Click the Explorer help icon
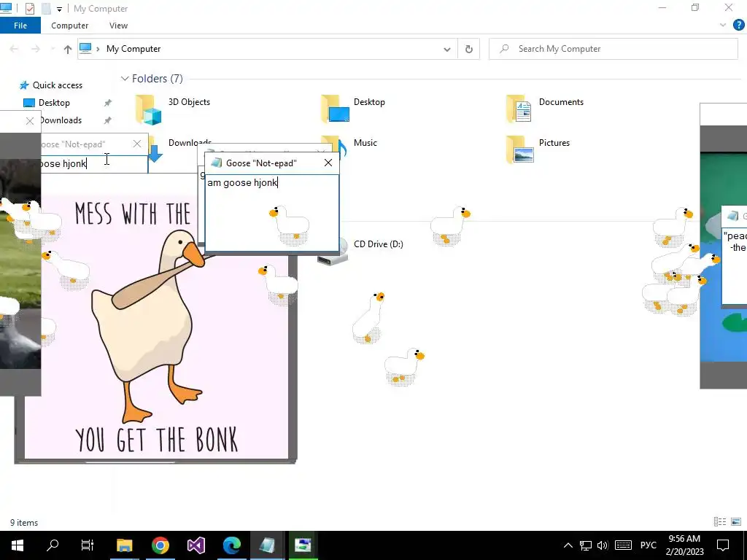747x560 pixels. [738, 26]
